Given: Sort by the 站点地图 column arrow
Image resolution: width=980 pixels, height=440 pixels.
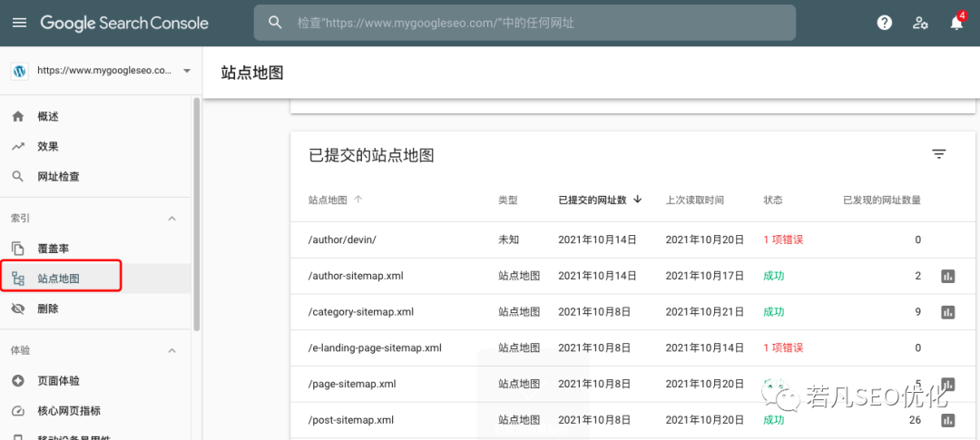Looking at the screenshot, I should pyautogui.click(x=358, y=200).
